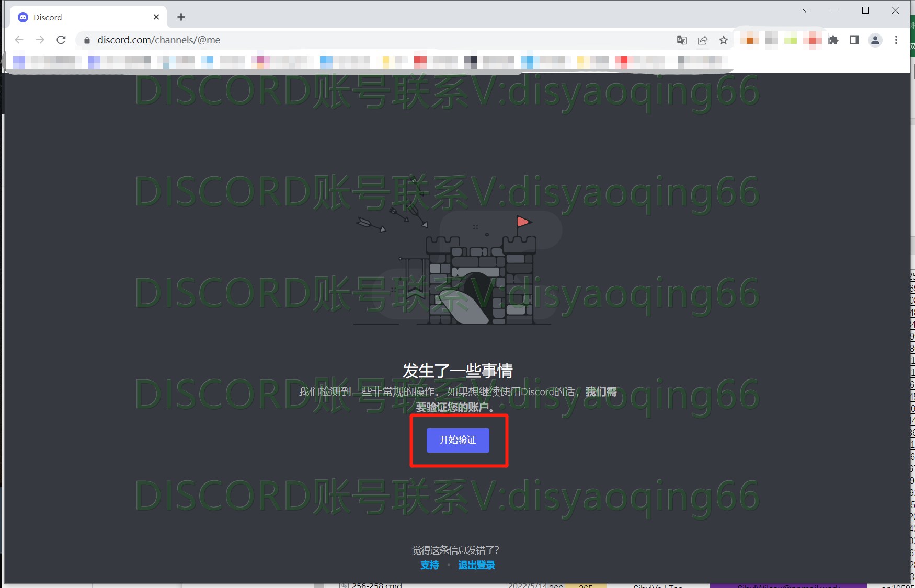Reload the Discord page
The width and height of the screenshot is (915, 588).
click(61, 40)
